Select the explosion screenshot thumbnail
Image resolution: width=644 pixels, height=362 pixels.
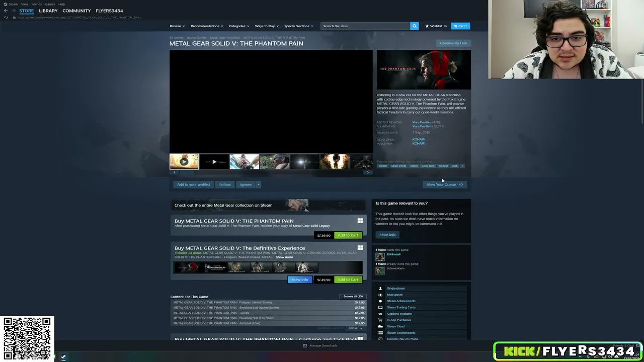[x=335, y=162]
